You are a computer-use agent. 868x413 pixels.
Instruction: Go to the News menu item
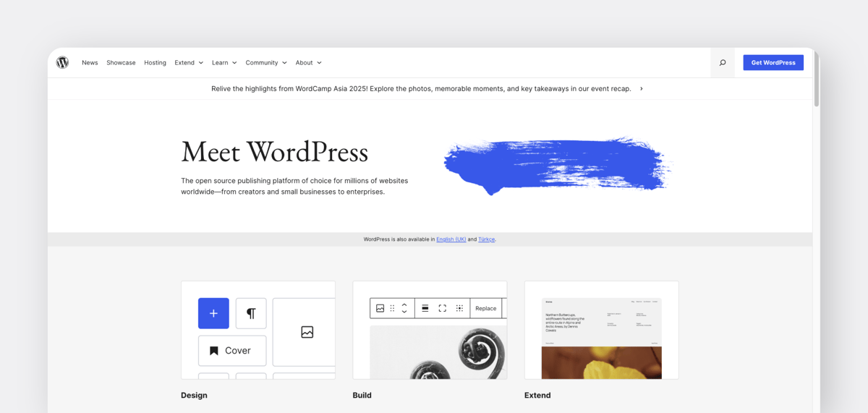(90, 63)
